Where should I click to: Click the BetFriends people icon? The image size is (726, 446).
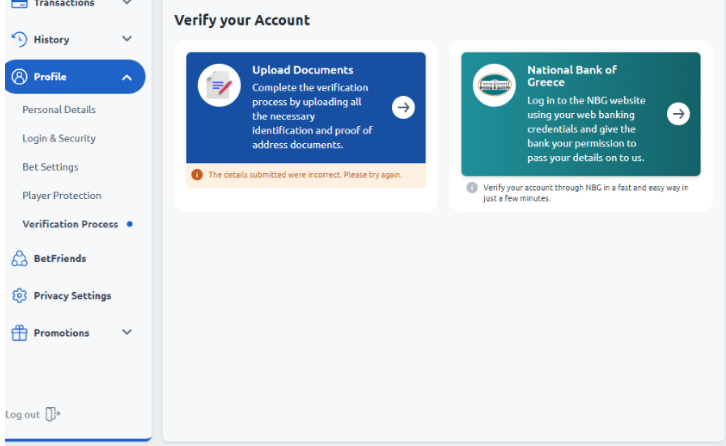19,259
